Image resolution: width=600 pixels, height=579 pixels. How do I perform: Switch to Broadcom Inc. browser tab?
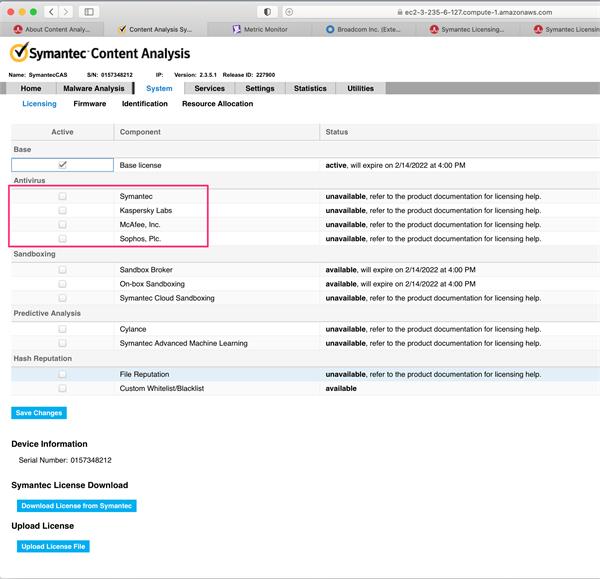pyautogui.click(x=364, y=29)
